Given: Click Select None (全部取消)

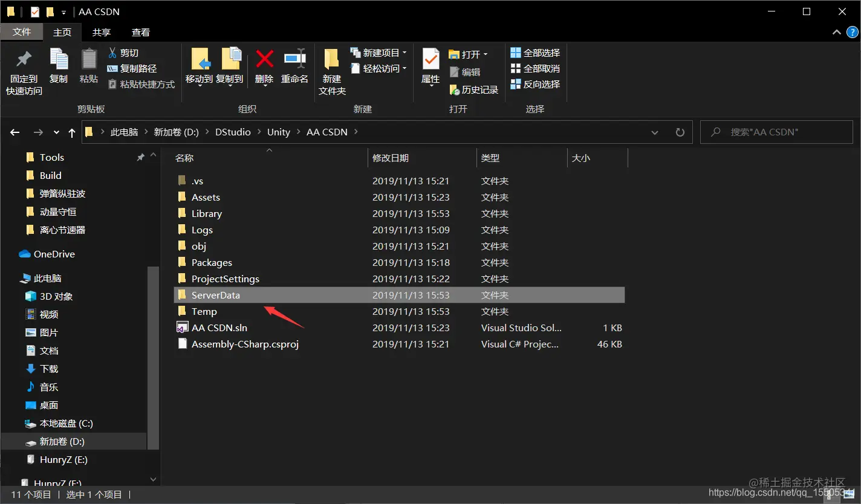Looking at the screenshot, I should click(536, 69).
